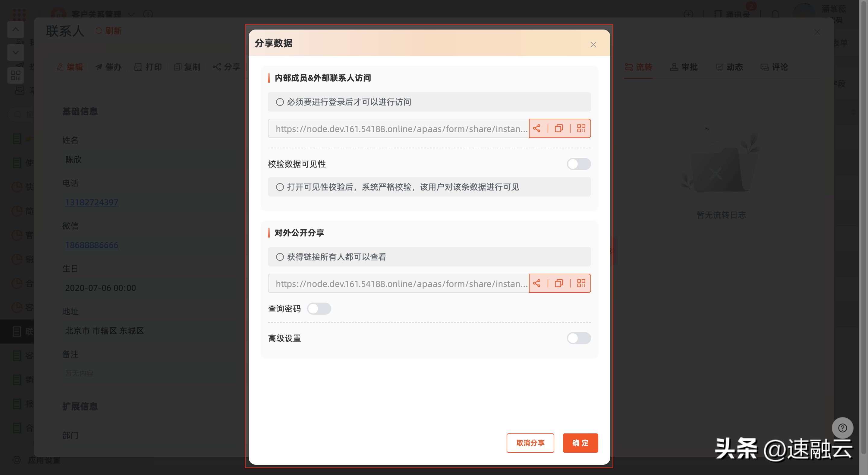Collapse sidebar with the up chevron
Viewport: 868px width, 475px height.
pos(15,30)
